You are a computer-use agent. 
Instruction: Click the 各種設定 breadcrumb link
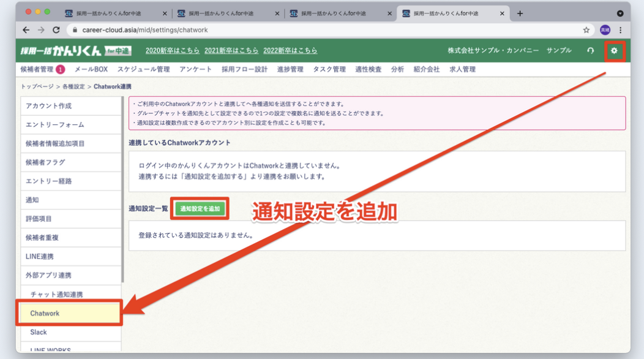click(x=74, y=87)
